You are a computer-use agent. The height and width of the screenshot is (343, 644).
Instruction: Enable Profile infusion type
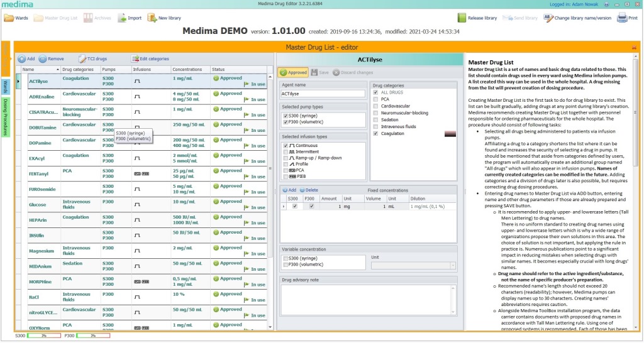pos(286,164)
